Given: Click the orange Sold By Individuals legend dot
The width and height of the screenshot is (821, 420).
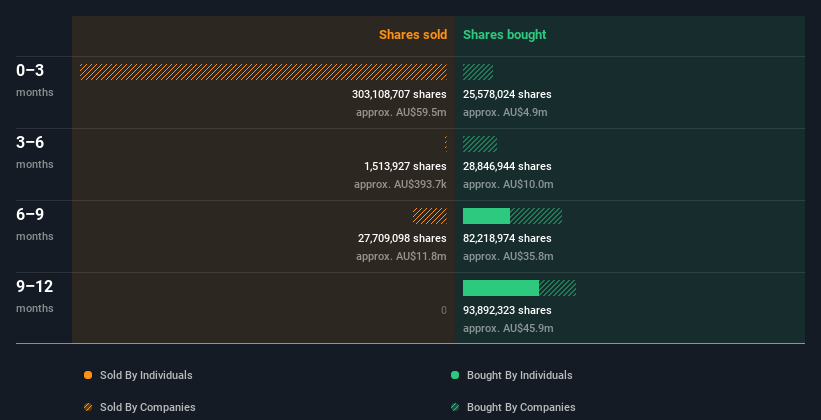Looking at the screenshot, I should (x=89, y=375).
